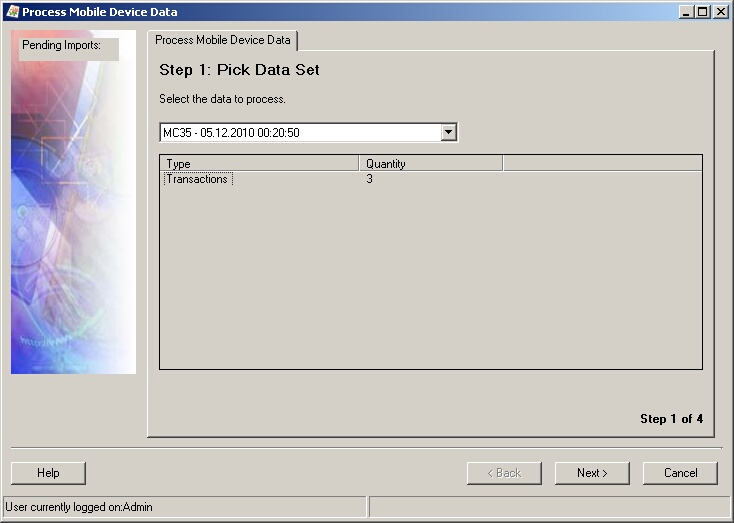Click the Select the data to process text
Screen dimensions: 734x523
(222, 99)
